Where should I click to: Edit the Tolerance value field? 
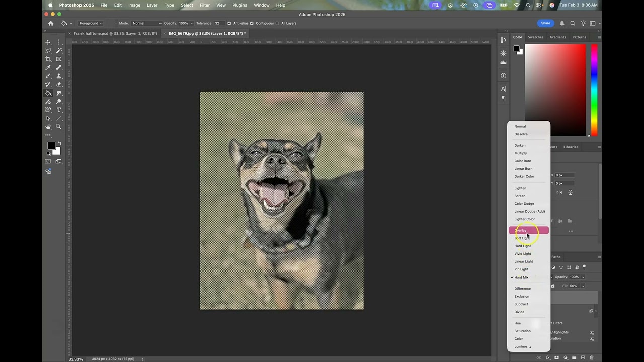coord(219,23)
